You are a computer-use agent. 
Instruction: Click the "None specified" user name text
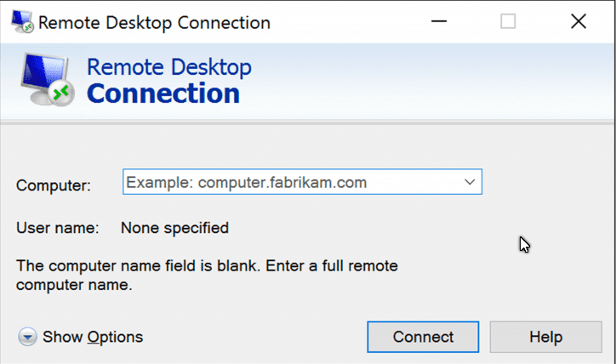tap(174, 228)
